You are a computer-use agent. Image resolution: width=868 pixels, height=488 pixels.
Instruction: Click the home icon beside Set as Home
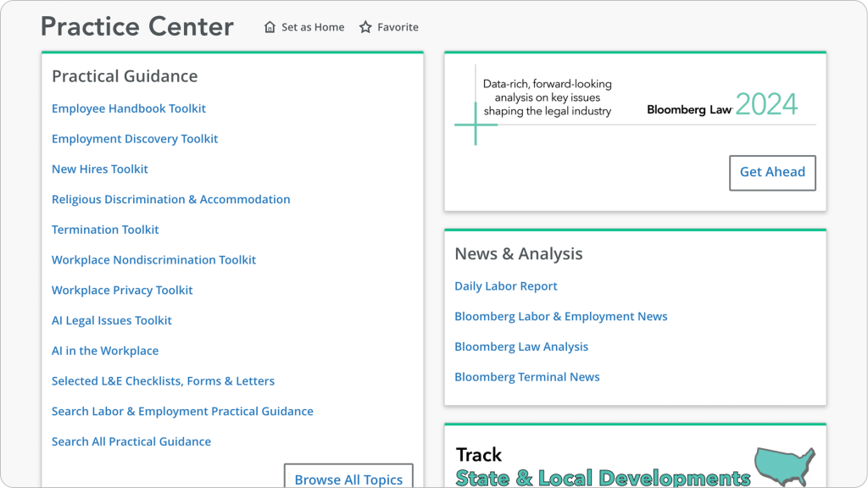tap(268, 26)
